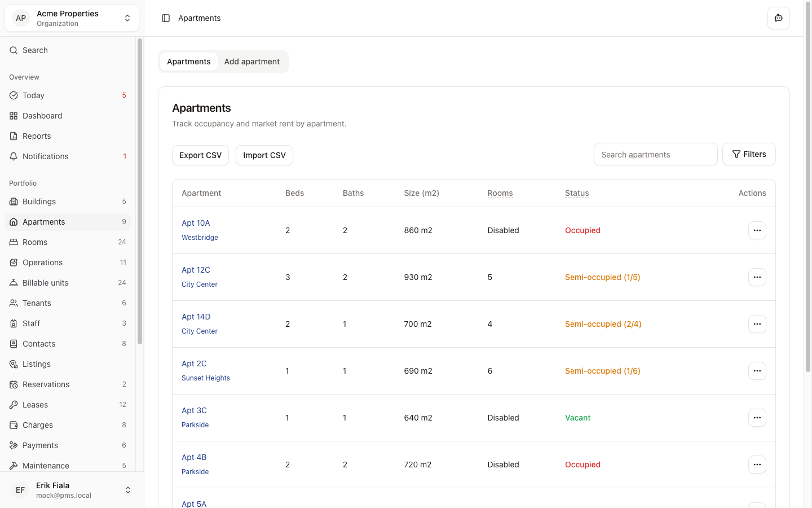
Task: Click the Today checkmark icon
Action: tap(14, 95)
